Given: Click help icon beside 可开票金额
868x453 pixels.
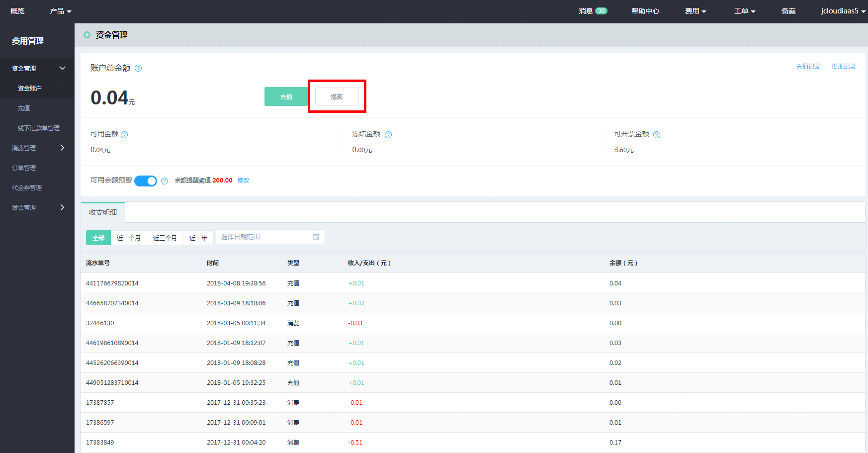Looking at the screenshot, I should tap(656, 135).
